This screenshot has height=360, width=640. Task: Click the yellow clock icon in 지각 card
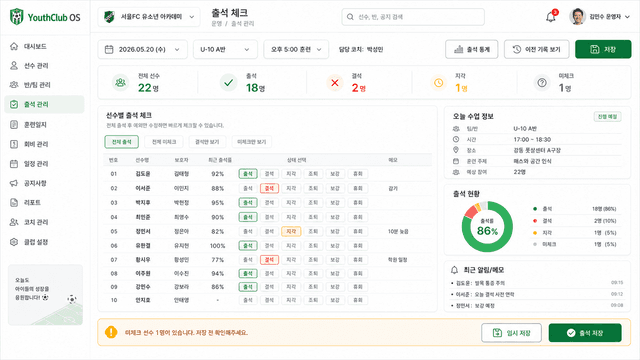coord(439,83)
